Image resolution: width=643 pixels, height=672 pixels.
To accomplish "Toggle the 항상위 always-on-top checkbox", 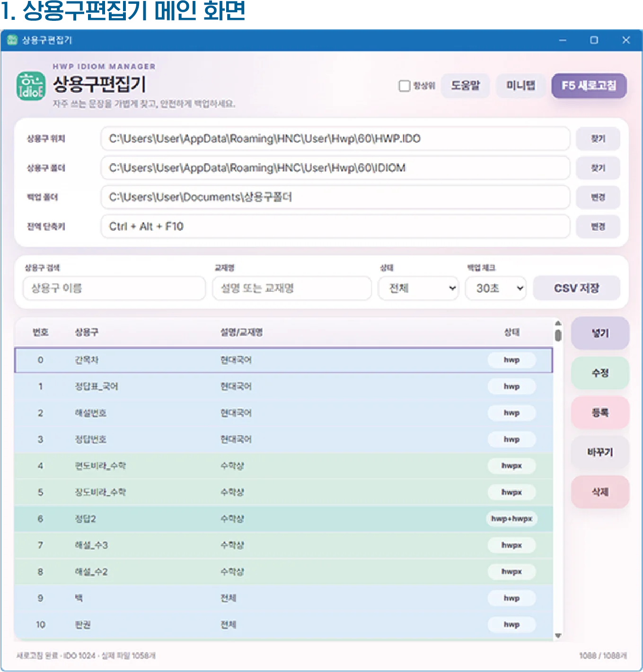I will (x=404, y=86).
